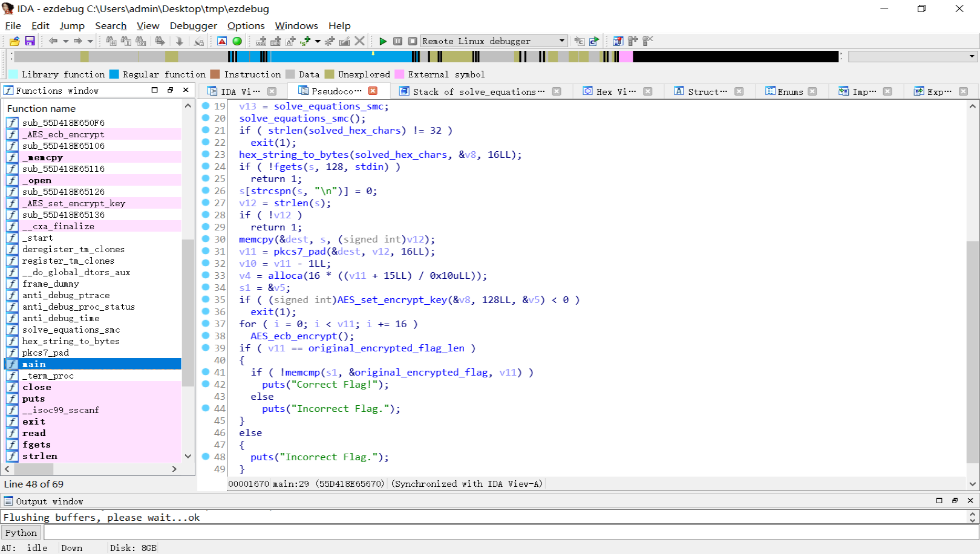Float the Functions window panel
Image resolution: width=980 pixels, height=554 pixels.
coord(170,90)
